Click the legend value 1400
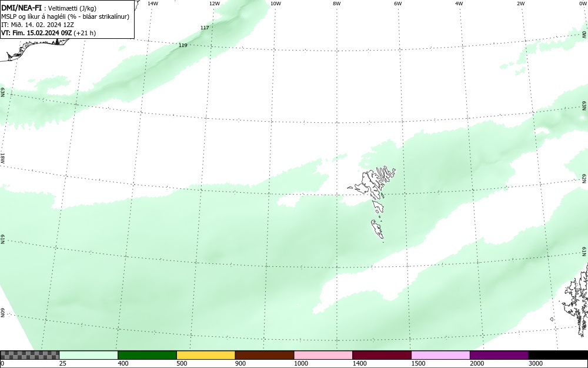 pos(360,363)
